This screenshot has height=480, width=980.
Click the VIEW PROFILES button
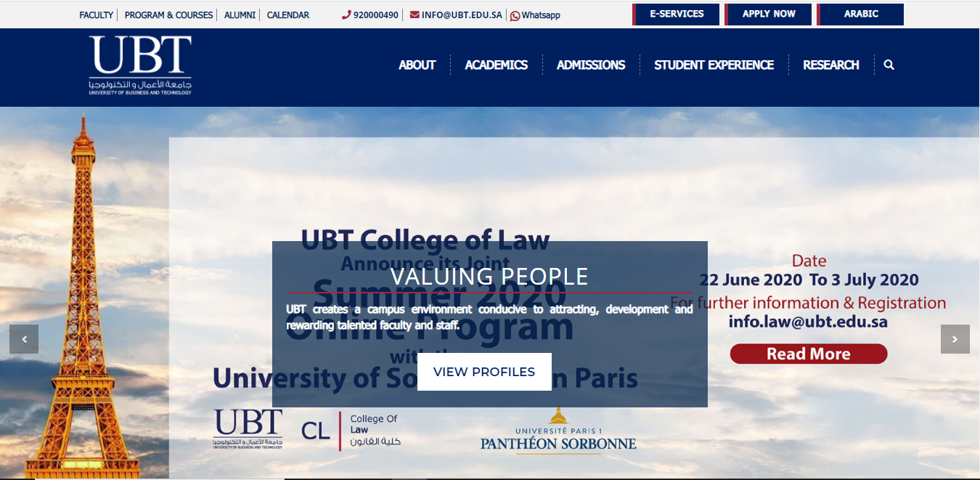point(484,372)
